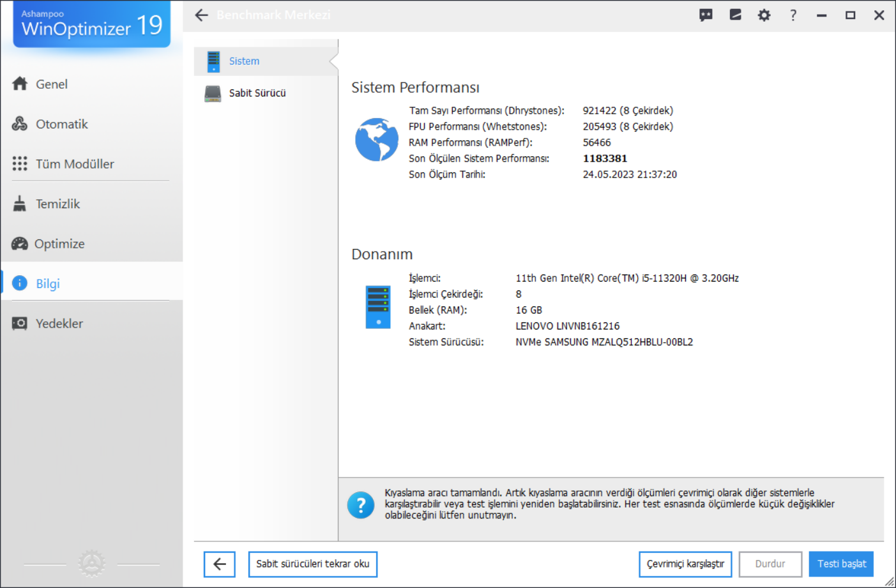
Task: Click the blue server icon under Donanım
Action: [x=378, y=307]
